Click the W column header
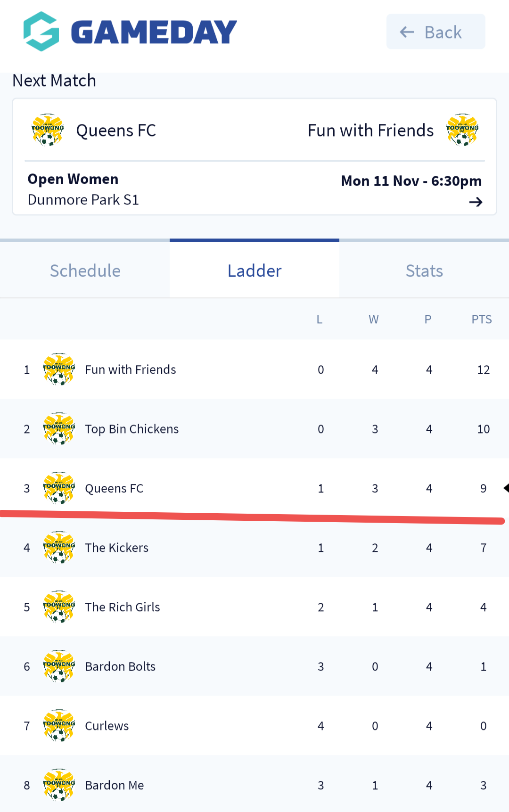 (374, 320)
